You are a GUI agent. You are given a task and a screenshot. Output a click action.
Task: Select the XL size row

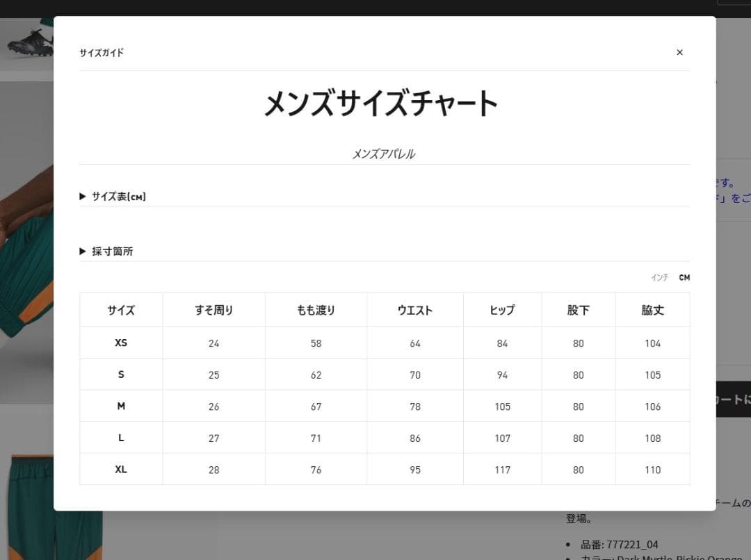[120, 469]
